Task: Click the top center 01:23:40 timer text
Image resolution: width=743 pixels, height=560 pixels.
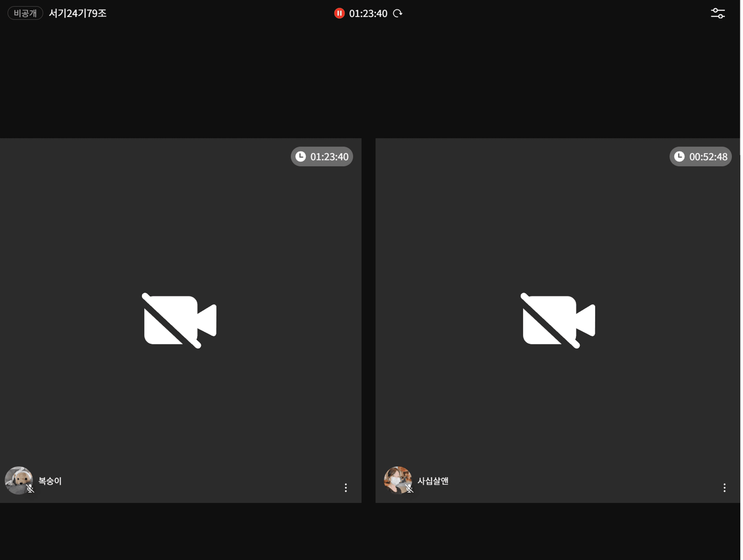Action: [x=368, y=13]
